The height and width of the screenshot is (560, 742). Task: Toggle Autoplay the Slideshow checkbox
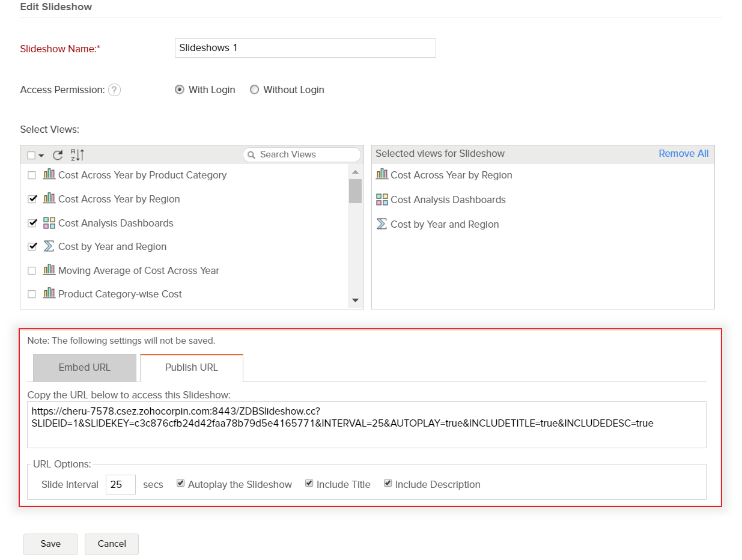pyautogui.click(x=180, y=483)
